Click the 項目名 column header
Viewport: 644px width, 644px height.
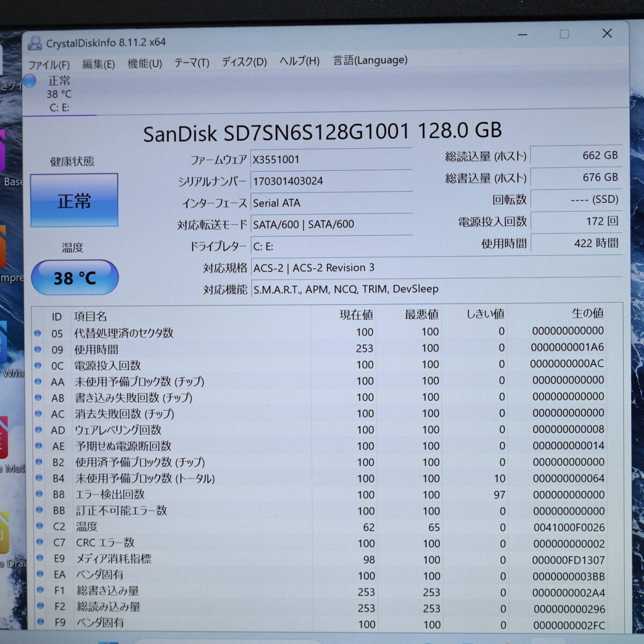coord(90,317)
